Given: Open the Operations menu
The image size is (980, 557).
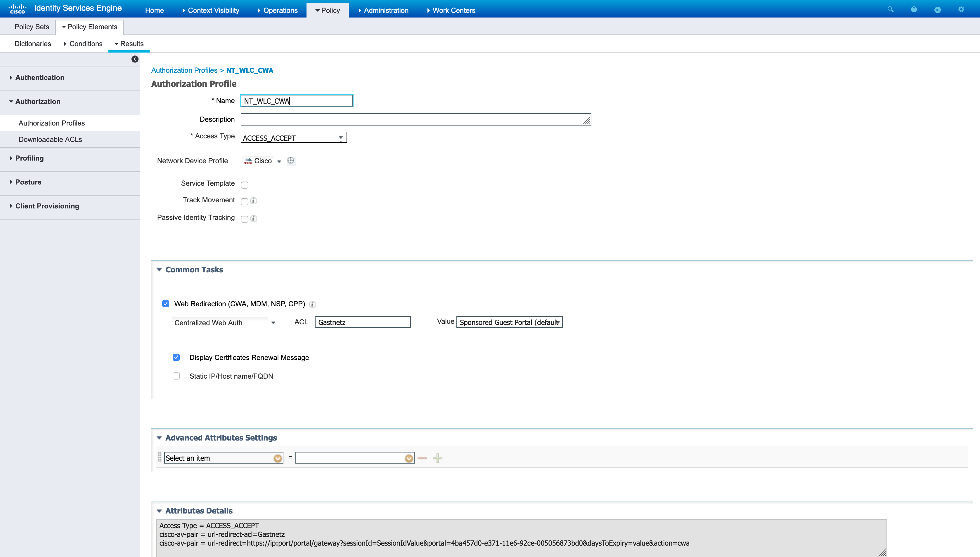Looking at the screenshot, I should click(x=278, y=10).
